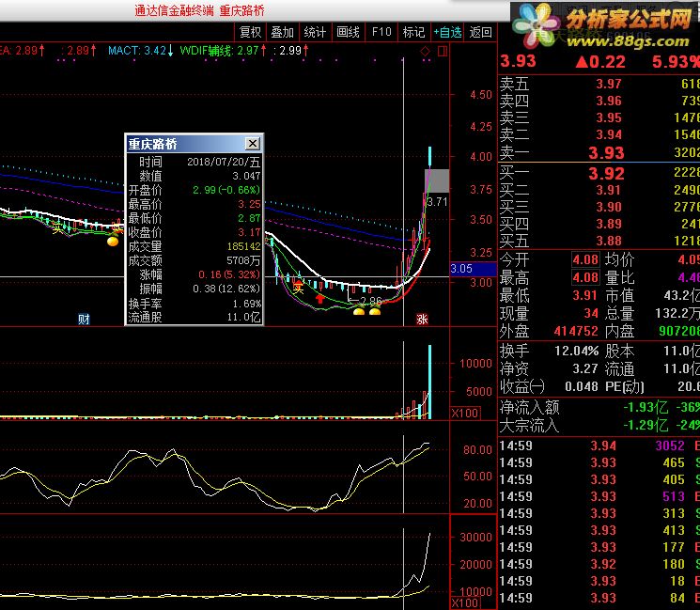Viewport: 700px width, 610px height.
Task: Click the 最高 value 4.08
Action: point(585,278)
